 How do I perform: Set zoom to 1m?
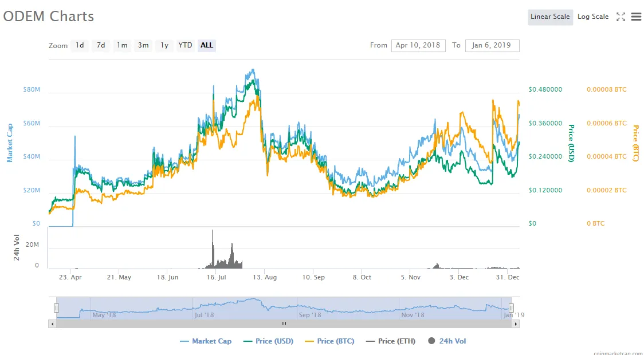122,45
